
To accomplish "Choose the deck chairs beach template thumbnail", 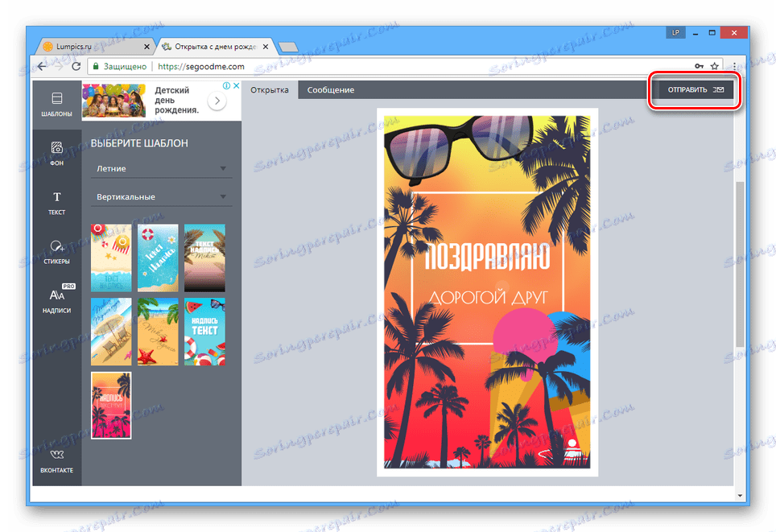I will 111,332.
